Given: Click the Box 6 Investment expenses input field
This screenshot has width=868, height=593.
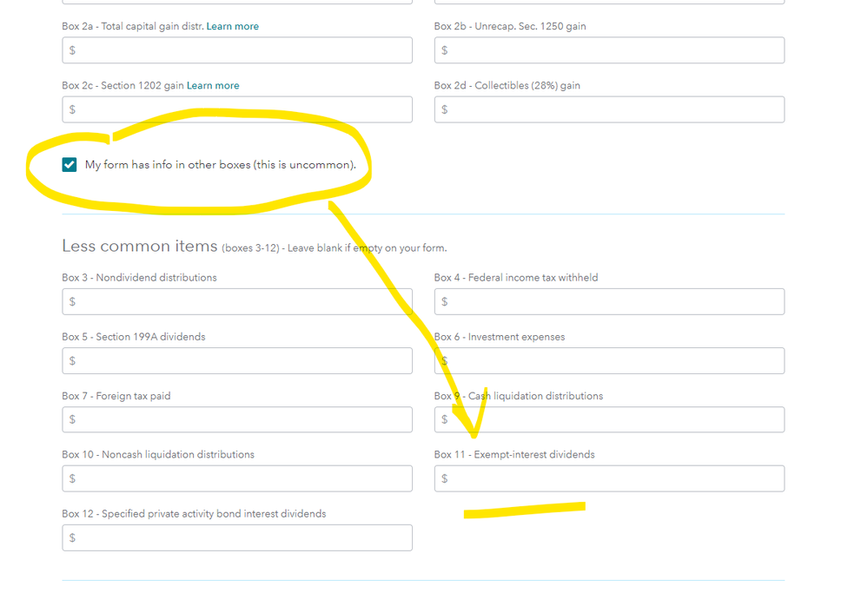Looking at the screenshot, I should coord(609,361).
